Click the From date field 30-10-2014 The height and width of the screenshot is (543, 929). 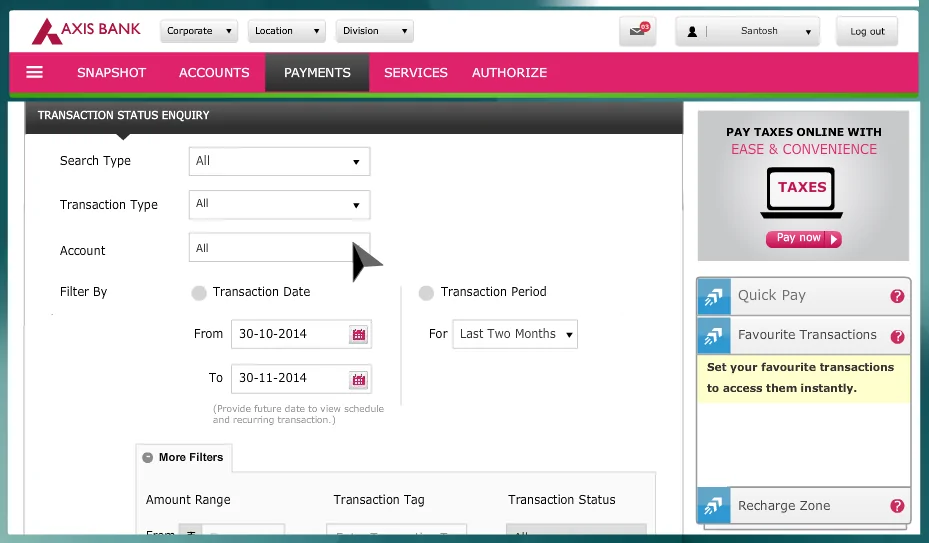(301, 334)
